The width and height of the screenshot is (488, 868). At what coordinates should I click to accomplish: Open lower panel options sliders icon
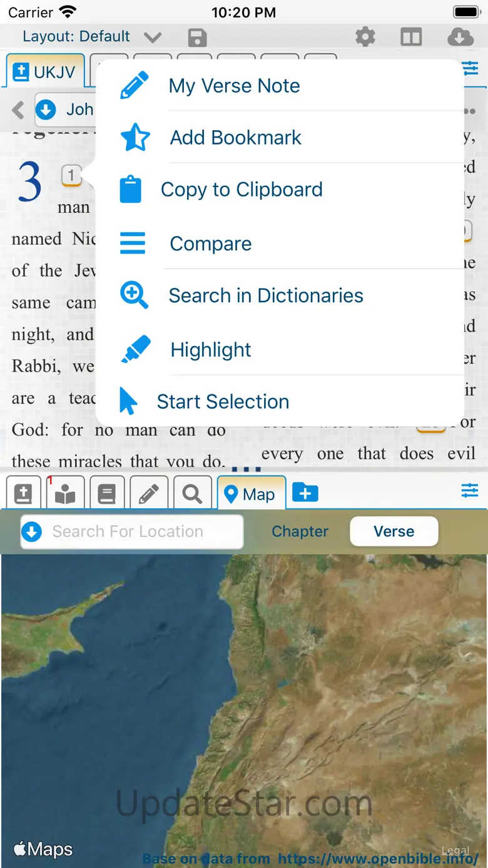click(x=469, y=491)
